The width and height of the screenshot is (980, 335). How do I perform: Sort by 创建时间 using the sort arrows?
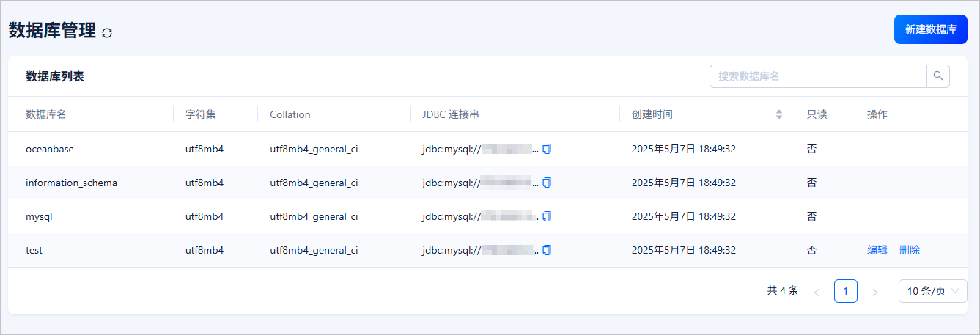coord(779,114)
